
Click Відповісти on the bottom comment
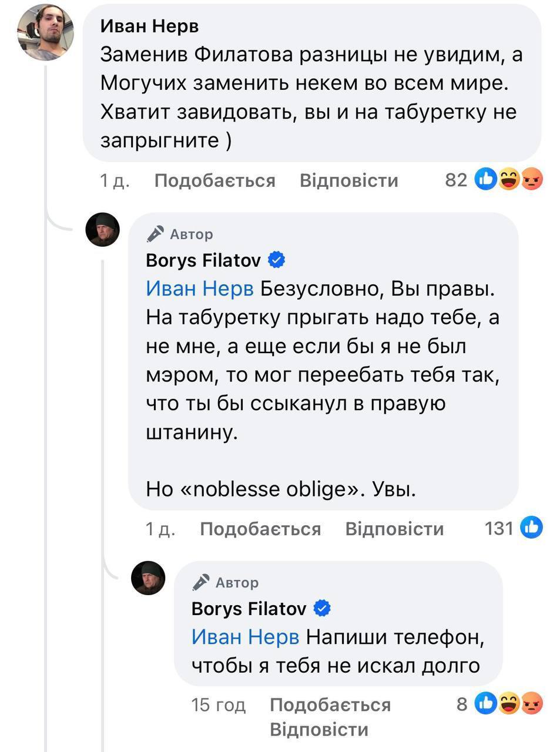point(318,728)
